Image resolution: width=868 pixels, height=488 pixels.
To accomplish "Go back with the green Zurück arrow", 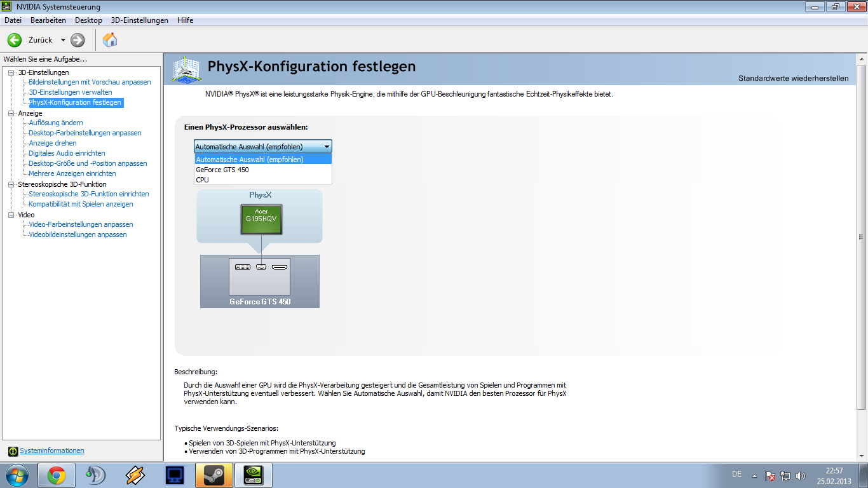I will 15,40.
